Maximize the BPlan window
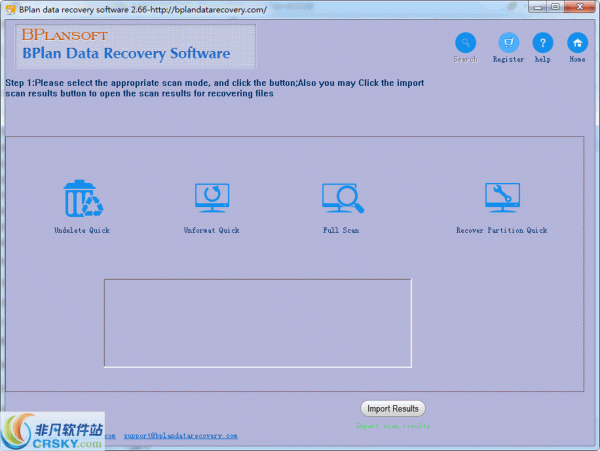The height and width of the screenshot is (451, 600). point(556,7)
